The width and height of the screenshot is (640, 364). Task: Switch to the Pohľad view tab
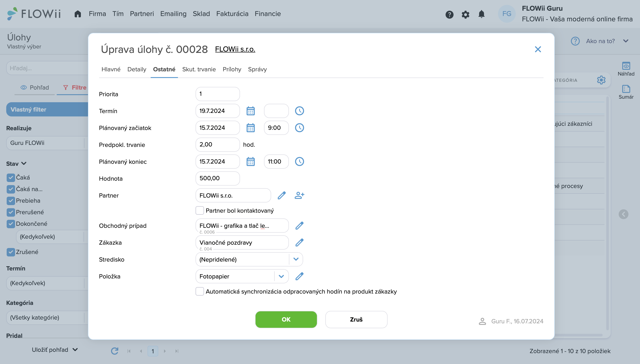34,88
